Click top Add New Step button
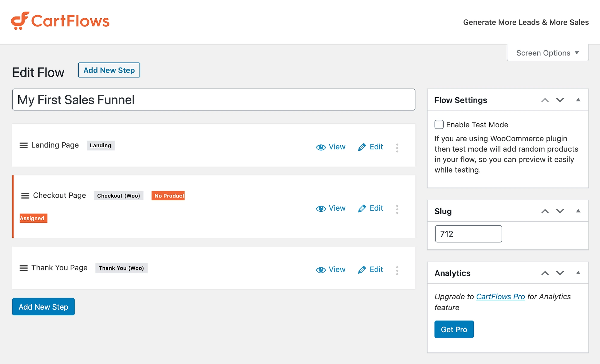 (x=109, y=70)
